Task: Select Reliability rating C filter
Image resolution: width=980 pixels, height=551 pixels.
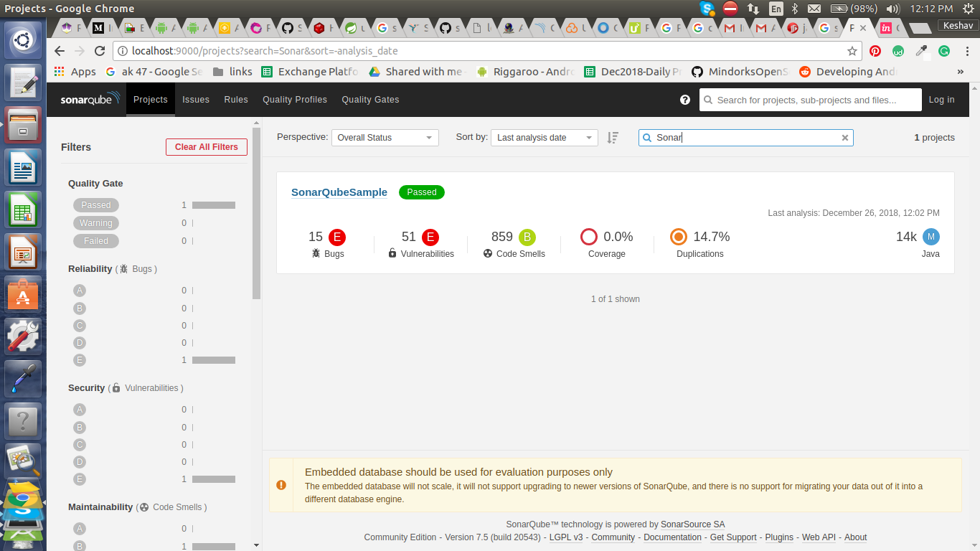Action: tap(80, 326)
